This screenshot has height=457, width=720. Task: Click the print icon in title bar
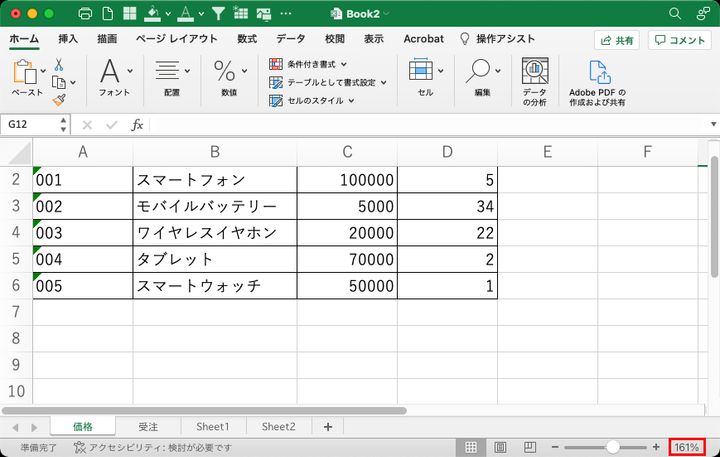tap(85, 14)
